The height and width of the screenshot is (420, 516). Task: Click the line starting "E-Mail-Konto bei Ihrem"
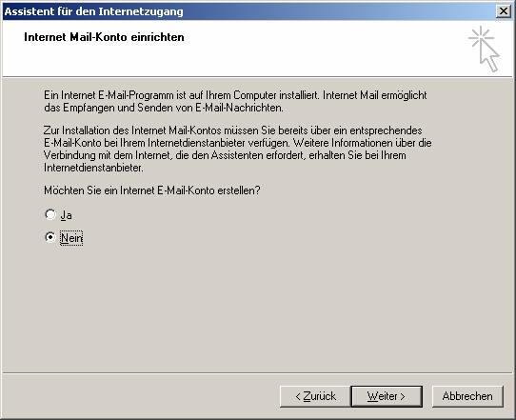click(237, 143)
